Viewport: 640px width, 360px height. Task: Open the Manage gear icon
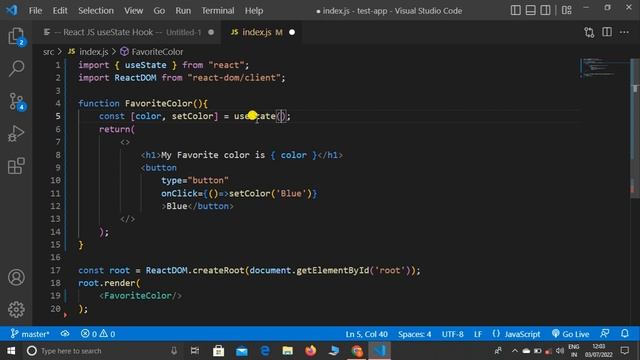16,309
